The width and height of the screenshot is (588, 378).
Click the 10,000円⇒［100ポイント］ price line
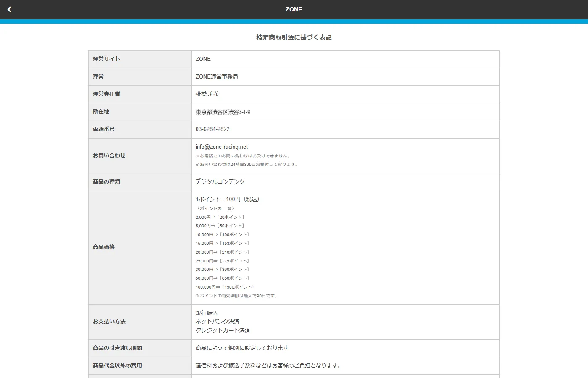coord(223,234)
